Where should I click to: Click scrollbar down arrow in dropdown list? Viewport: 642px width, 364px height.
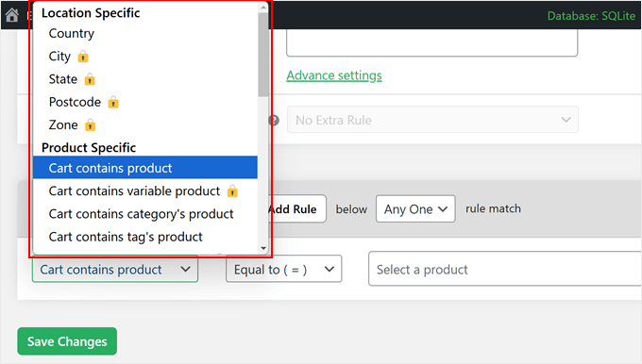pyautogui.click(x=263, y=248)
